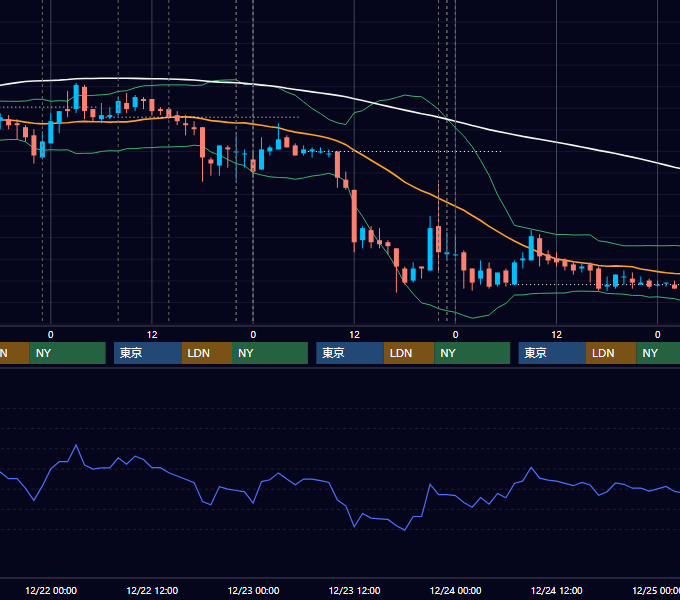
Task: Click the "12" hour tick above 12/23 12:00
Action: 354,335
